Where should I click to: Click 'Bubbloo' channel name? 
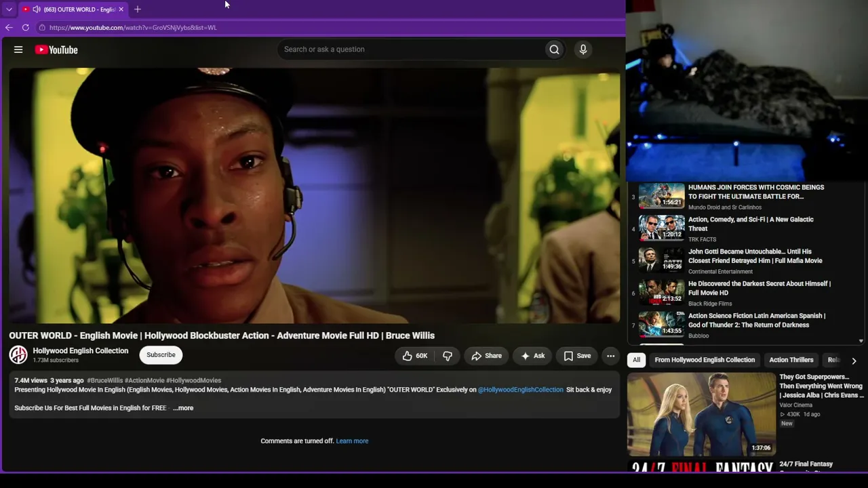pos(698,335)
